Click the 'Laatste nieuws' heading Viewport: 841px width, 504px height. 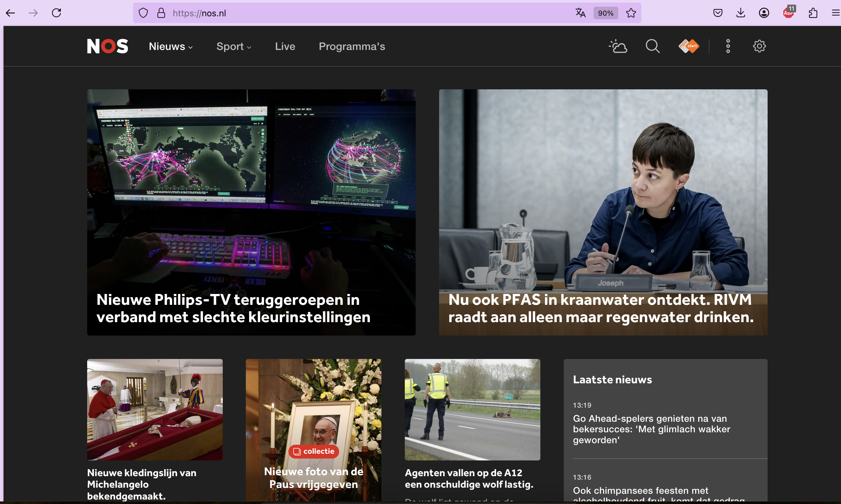coord(612,379)
